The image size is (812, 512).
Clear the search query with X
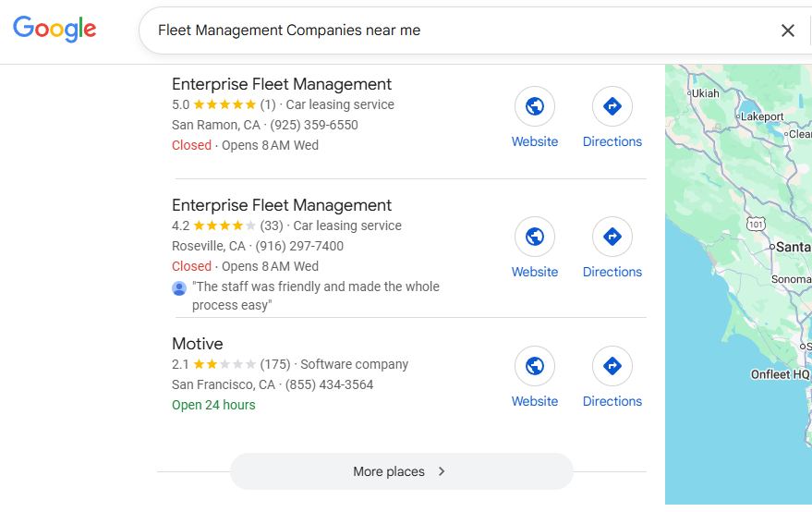787,30
